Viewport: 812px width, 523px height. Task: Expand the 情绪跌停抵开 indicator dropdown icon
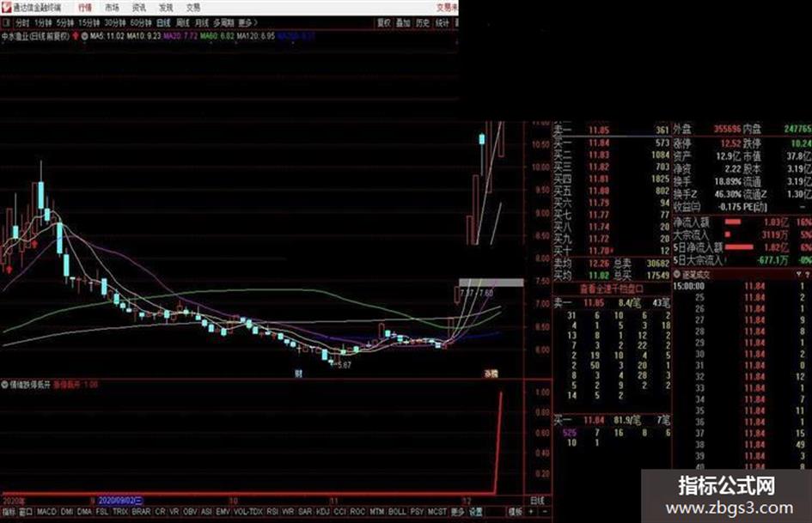(4, 385)
